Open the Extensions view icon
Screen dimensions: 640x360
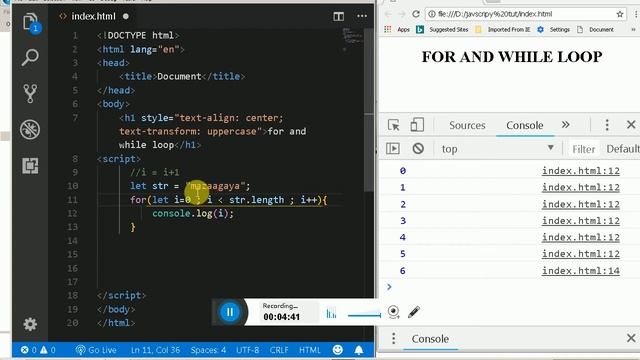click(x=30, y=165)
